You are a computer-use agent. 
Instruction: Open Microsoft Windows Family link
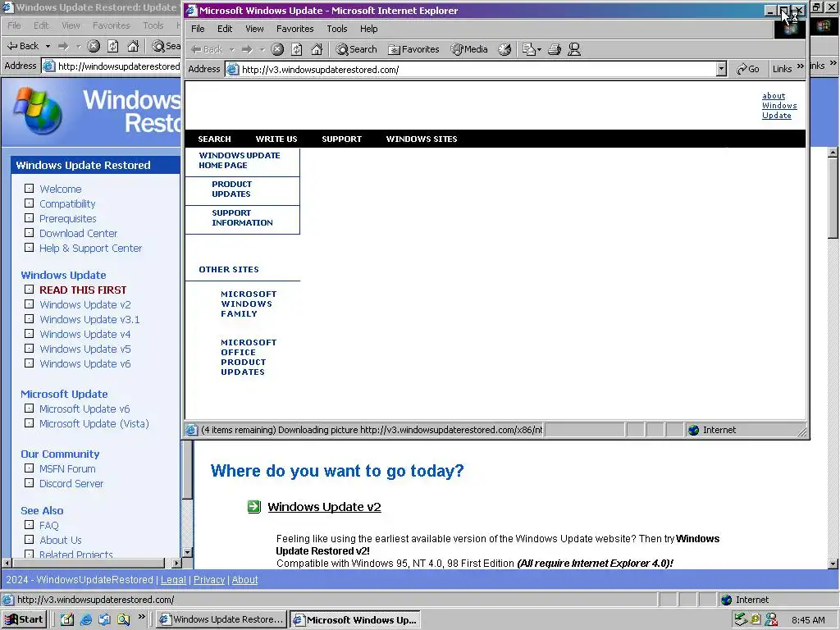(249, 304)
